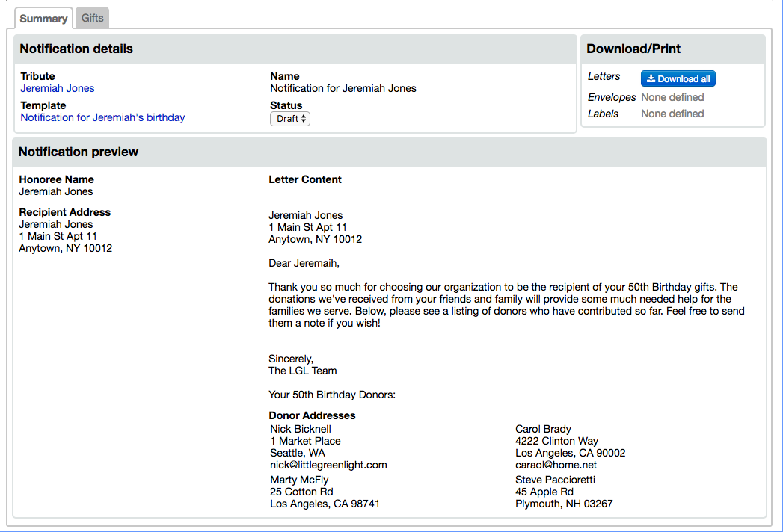Click the Letter Content label
Screen dimensions: 783x532
tap(305, 179)
